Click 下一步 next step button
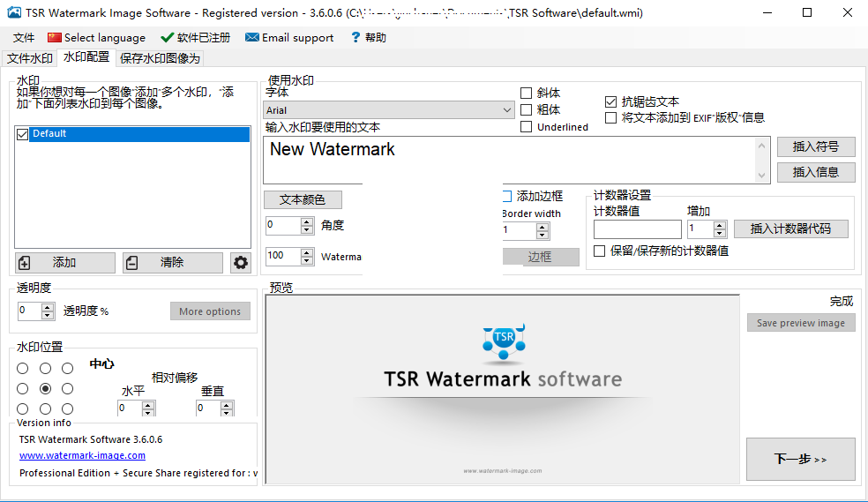 click(801, 459)
